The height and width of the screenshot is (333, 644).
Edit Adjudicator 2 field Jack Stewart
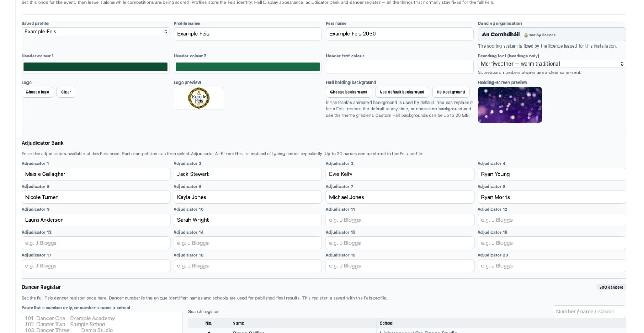click(x=248, y=174)
